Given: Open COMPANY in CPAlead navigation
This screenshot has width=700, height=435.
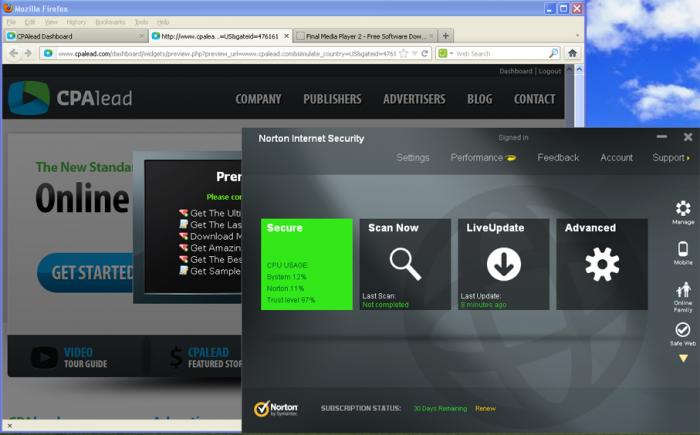Looking at the screenshot, I should [x=258, y=99].
